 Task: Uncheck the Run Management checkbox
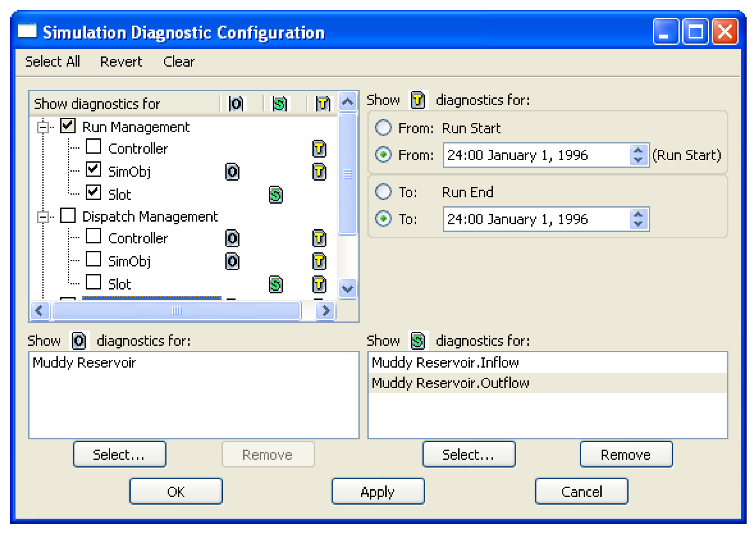click(x=68, y=126)
